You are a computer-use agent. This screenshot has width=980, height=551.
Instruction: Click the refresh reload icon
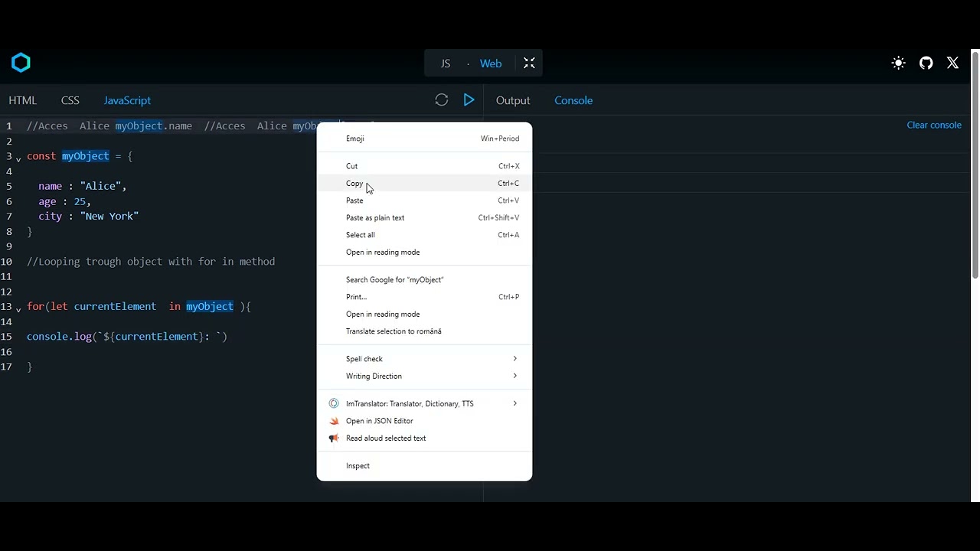pos(442,100)
